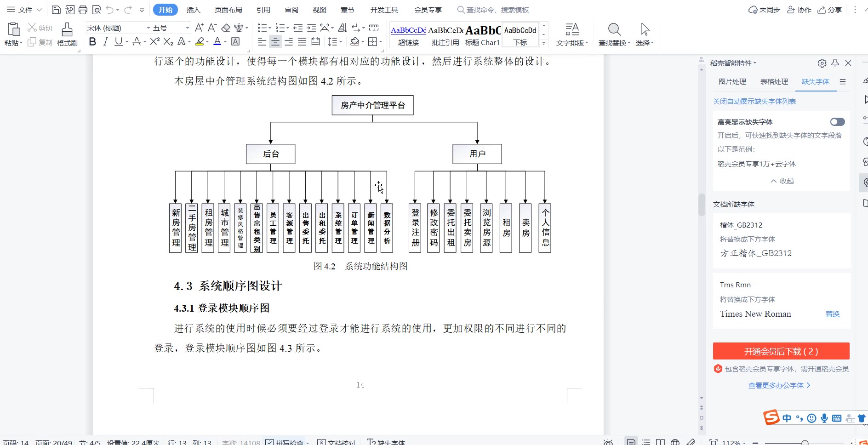This screenshot has width=868, height=445.
Task: Click the Increase Indent icon
Action: (x=311, y=28)
